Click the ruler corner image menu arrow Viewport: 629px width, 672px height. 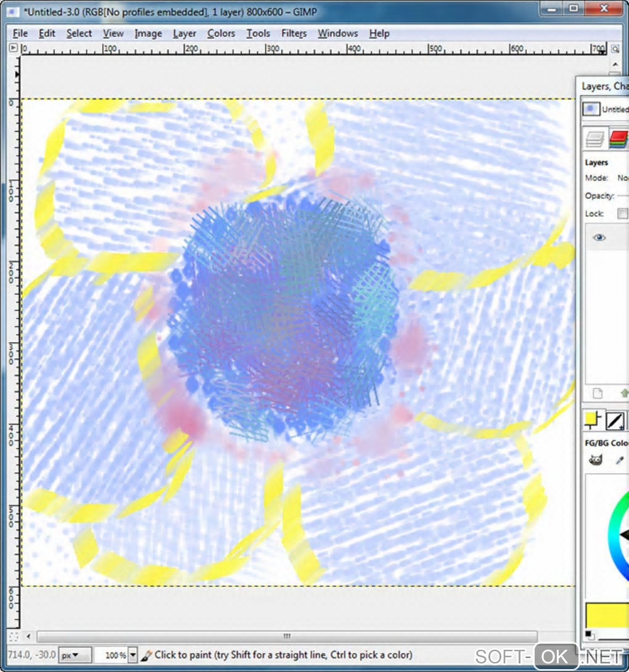(x=14, y=47)
